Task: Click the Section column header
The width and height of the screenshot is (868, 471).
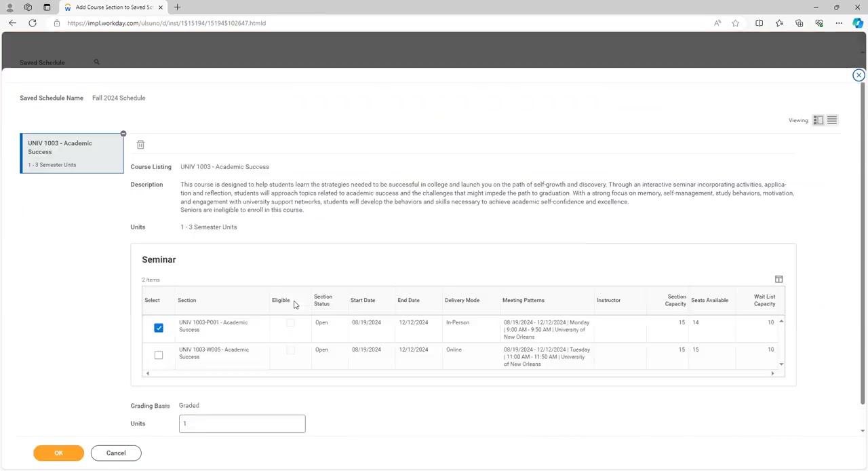Action: tap(186, 300)
